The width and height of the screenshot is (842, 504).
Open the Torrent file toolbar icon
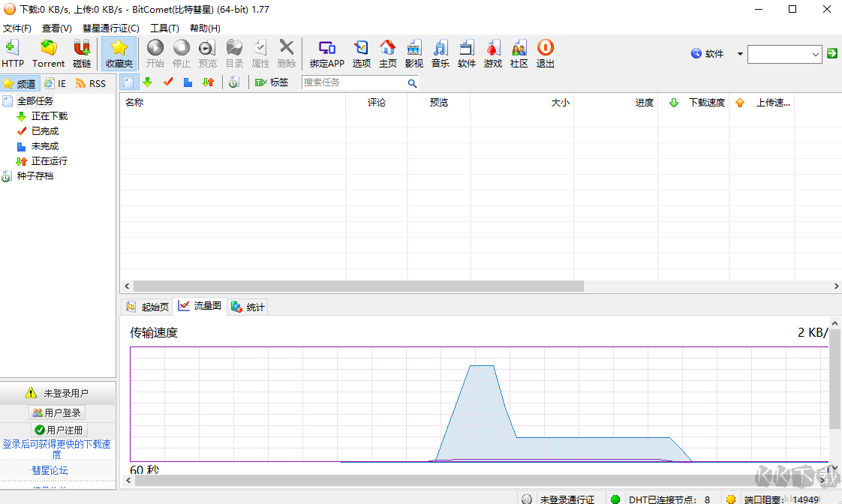click(48, 53)
